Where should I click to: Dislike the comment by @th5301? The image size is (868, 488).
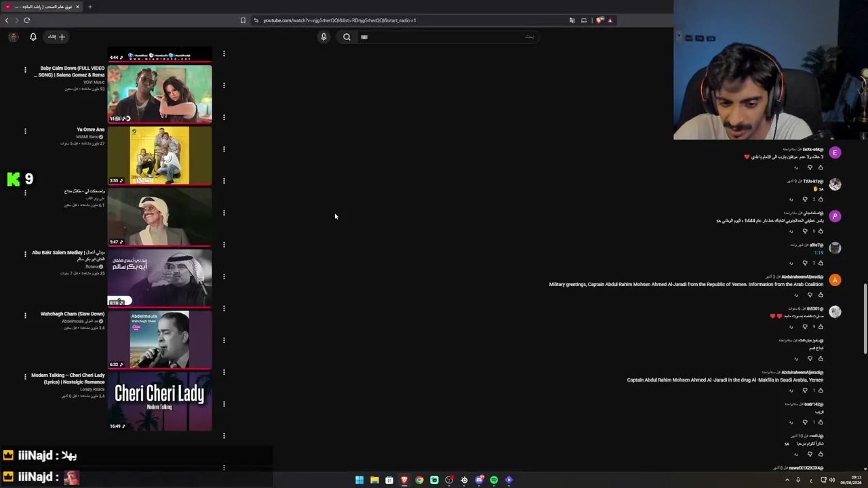point(805,327)
